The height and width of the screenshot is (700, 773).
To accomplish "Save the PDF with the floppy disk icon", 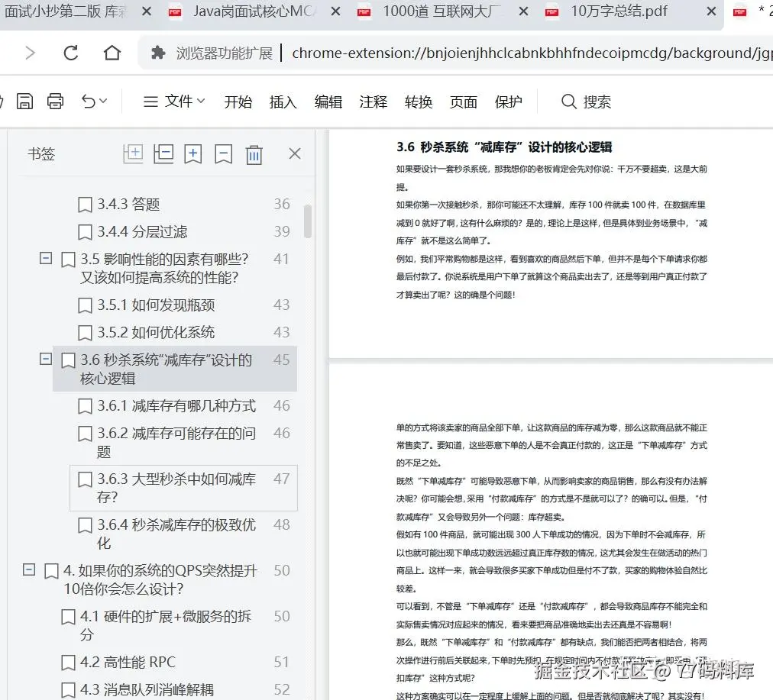I will (24, 102).
